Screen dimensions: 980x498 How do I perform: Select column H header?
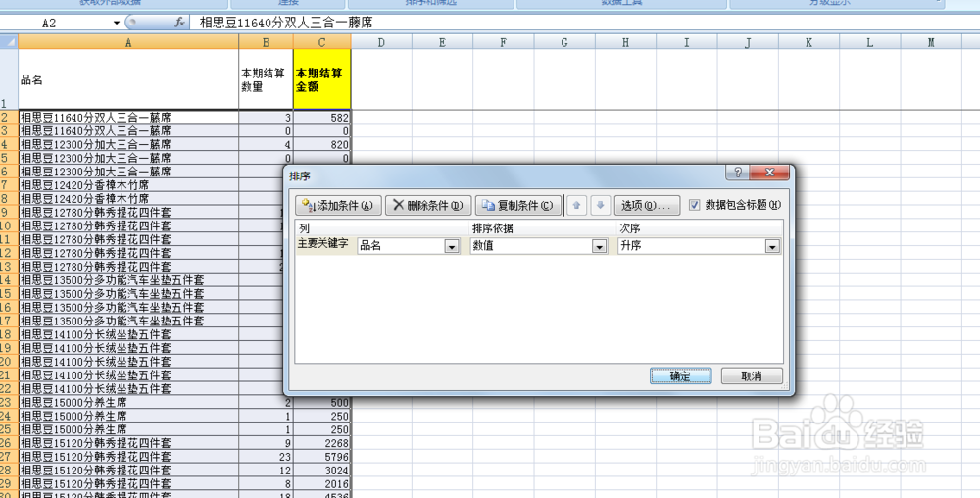tap(625, 42)
